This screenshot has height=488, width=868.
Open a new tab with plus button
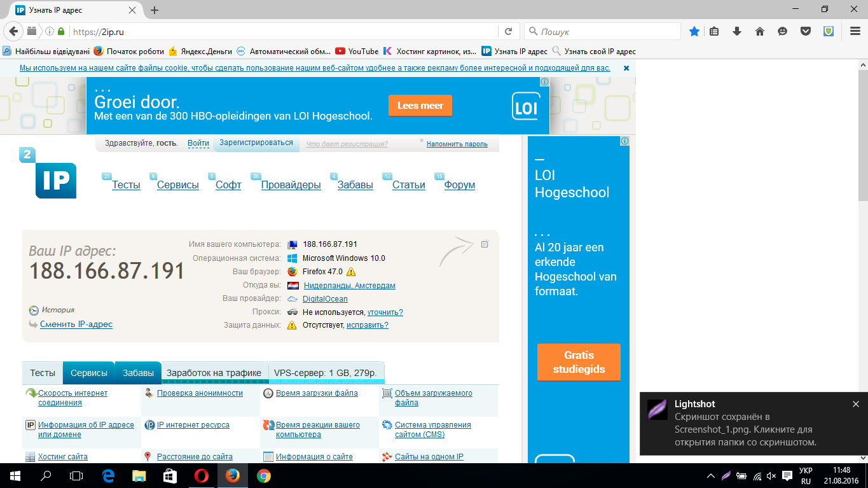click(155, 10)
